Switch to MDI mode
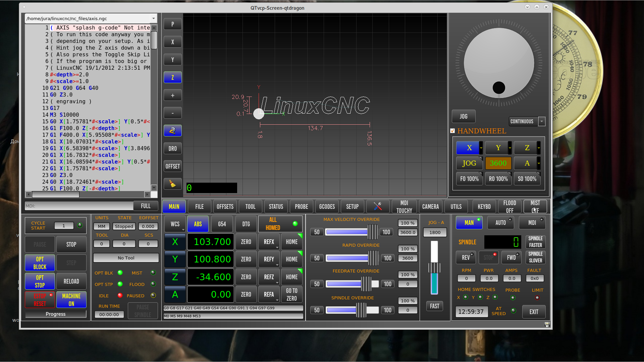The width and height of the screenshot is (644, 362). (x=532, y=223)
